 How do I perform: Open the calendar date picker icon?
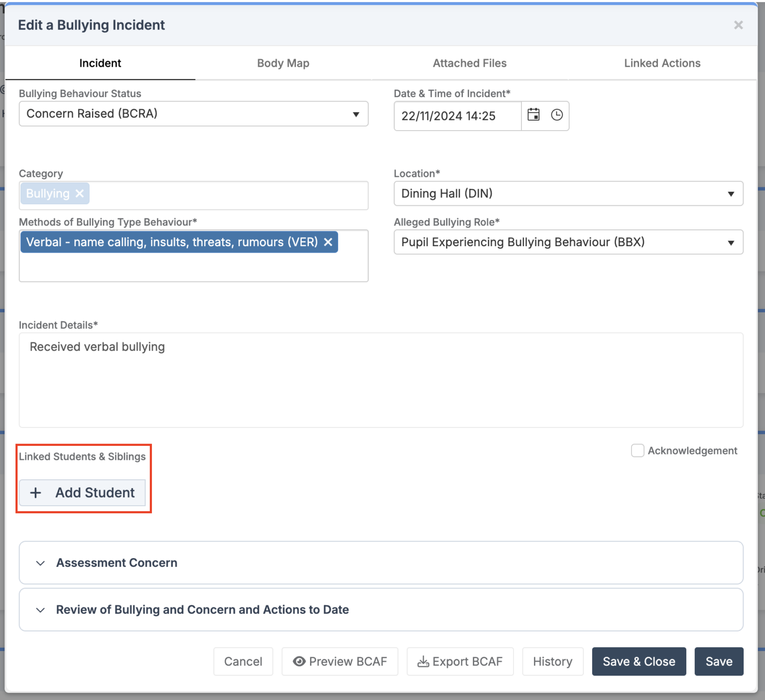pyautogui.click(x=533, y=115)
